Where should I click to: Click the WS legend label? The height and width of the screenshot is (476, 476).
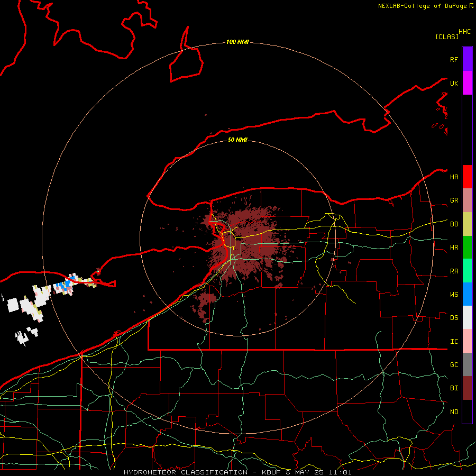tap(454, 294)
